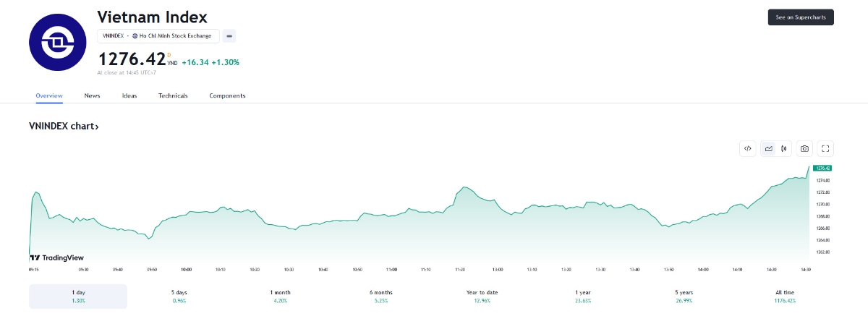The image size is (868, 324).
Task: Select the 1 month range
Action: [x=281, y=296]
